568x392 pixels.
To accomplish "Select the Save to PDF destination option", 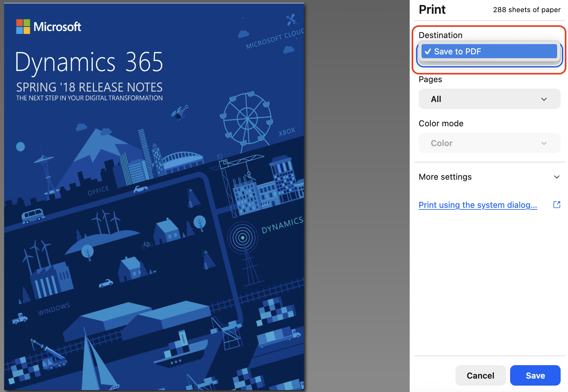I will (x=489, y=51).
